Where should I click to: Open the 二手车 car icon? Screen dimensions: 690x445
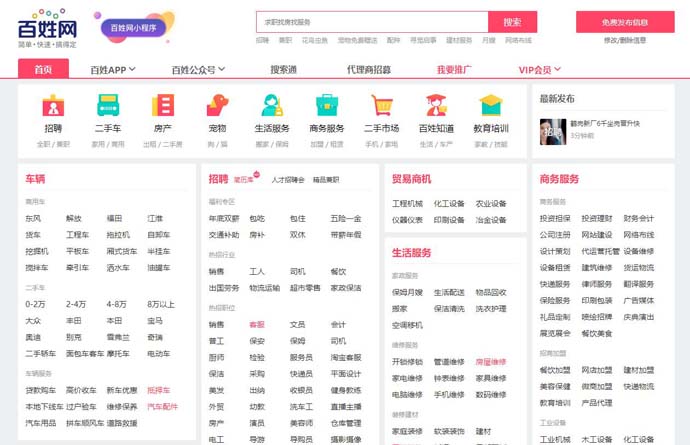point(108,105)
